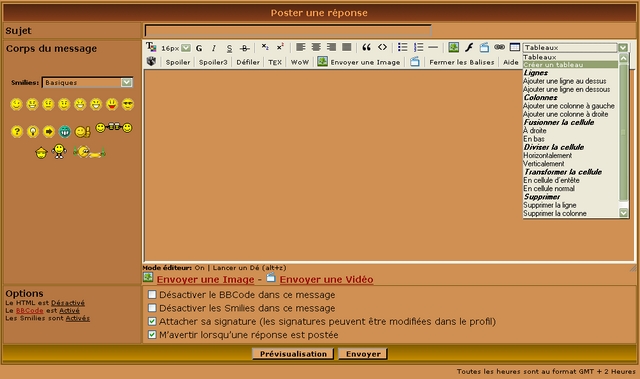This screenshot has width=640, height=379.
Task: Justify the text
Action: point(347,47)
